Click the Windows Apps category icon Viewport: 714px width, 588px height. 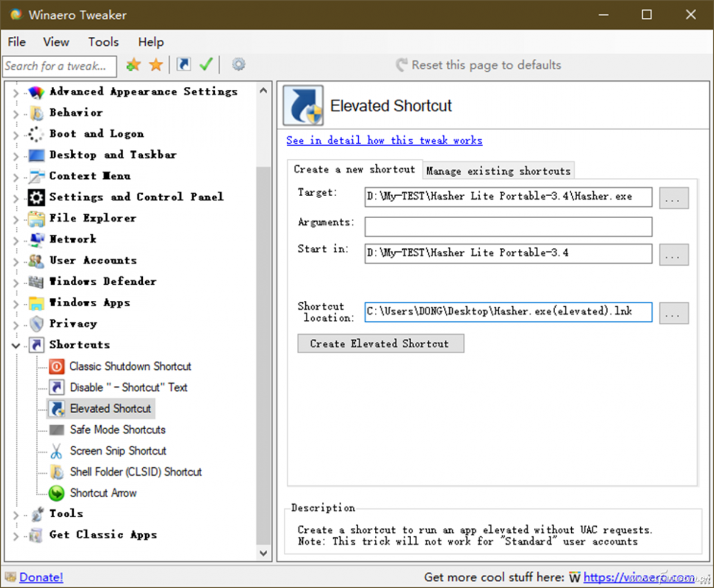pyautogui.click(x=36, y=303)
